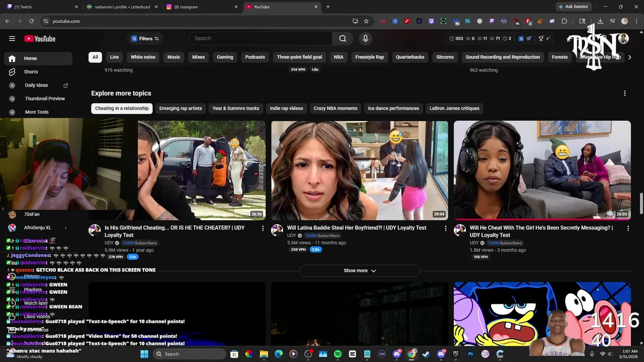The image size is (644, 362).
Task: Open the Is His Girlfriend Cheating video title
Action: [x=175, y=231]
